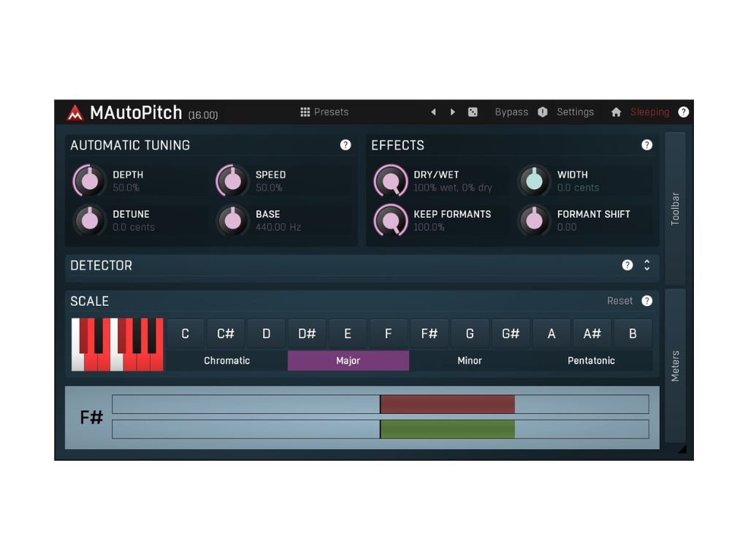Click the Detune value 0.0 cents
Image resolution: width=748 pixels, height=560 pixels.
click(x=134, y=228)
